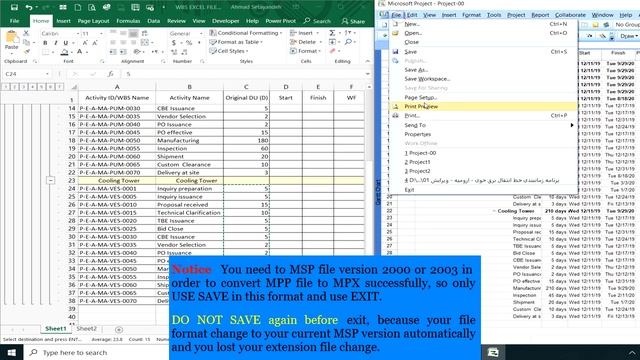Open the Tools menu in Microsoft Project
Screen dimensions: 640x360
494,15
